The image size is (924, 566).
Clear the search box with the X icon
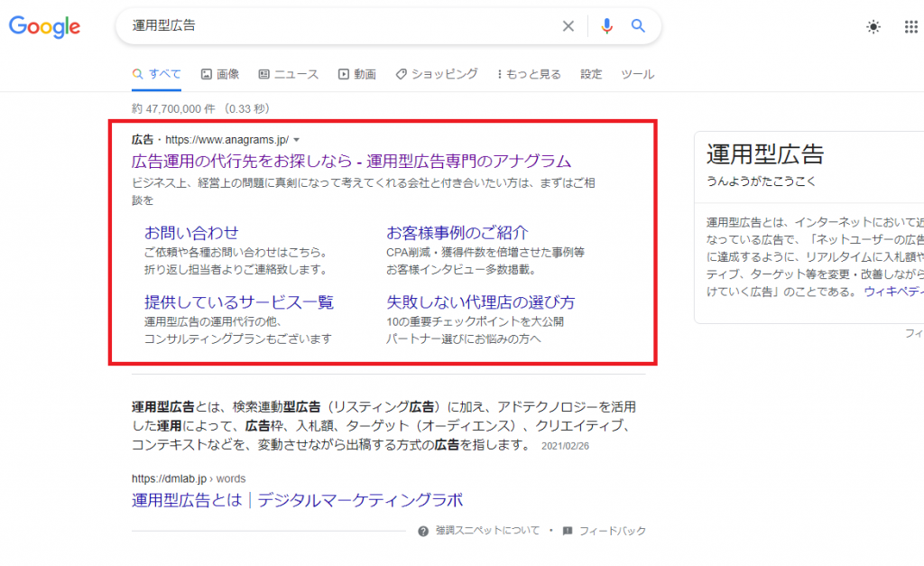pyautogui.click(x=568, y=26)
